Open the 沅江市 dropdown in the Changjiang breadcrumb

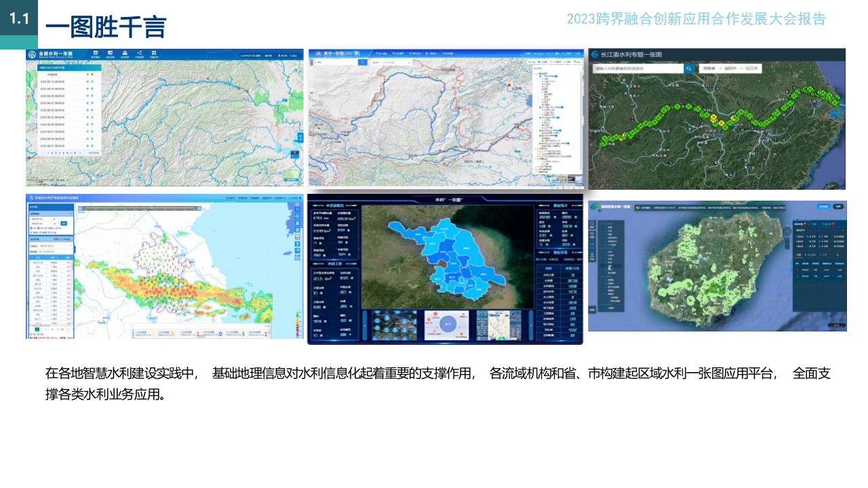click(x=751, y=68)
